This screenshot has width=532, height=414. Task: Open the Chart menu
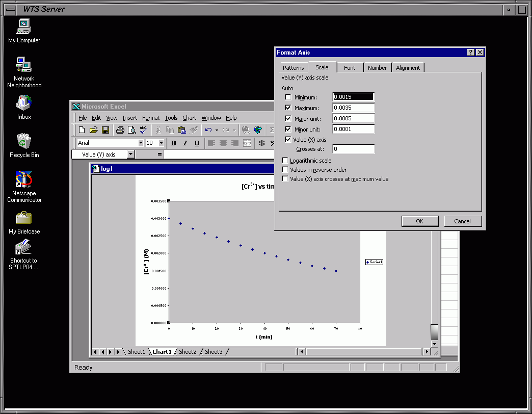[x=189, y=118]
